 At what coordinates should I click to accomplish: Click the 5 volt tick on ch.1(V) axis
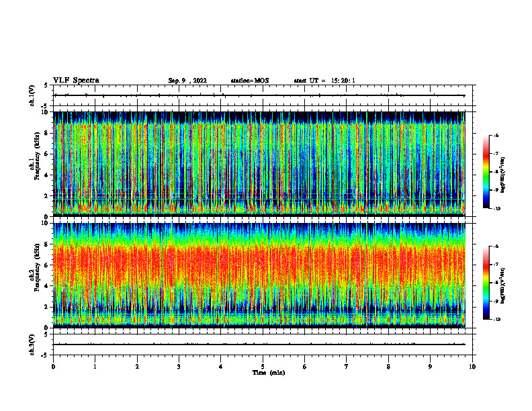click(47, 86)
